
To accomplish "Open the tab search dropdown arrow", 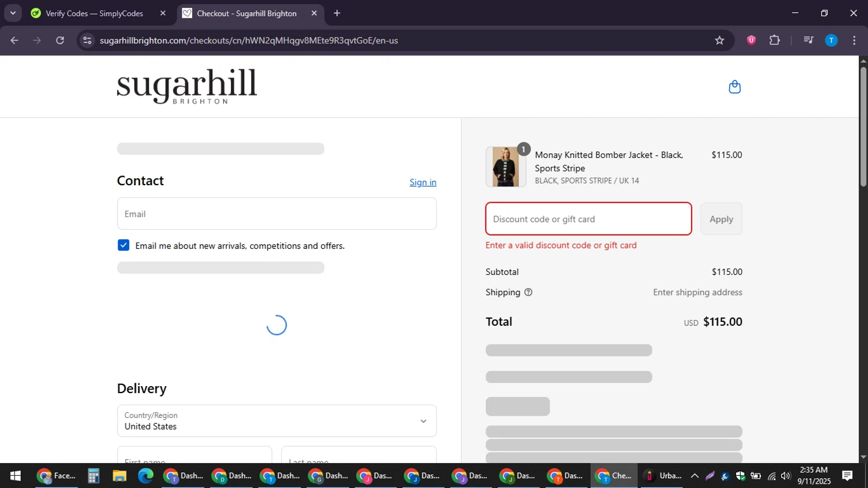I will [x=13, y=13].
